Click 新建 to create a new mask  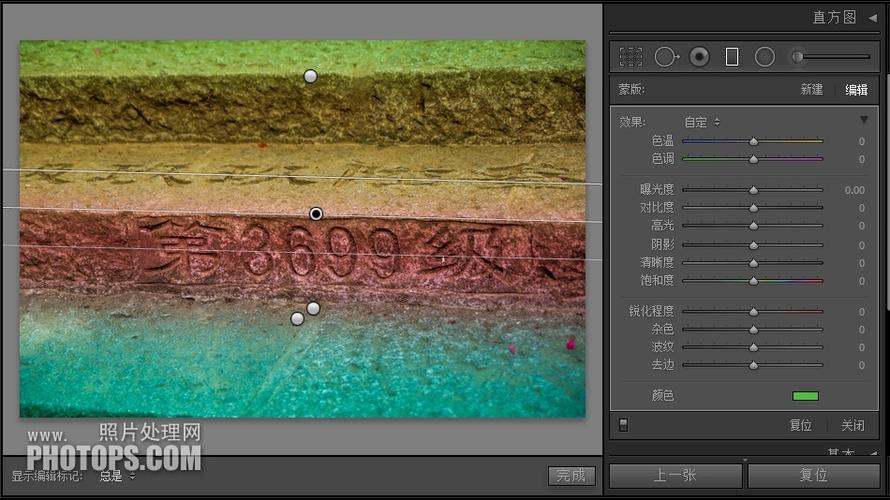812,90
